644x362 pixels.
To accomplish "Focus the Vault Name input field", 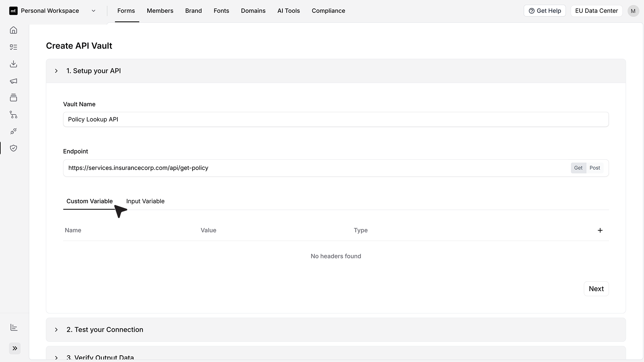I will [336, 119].
